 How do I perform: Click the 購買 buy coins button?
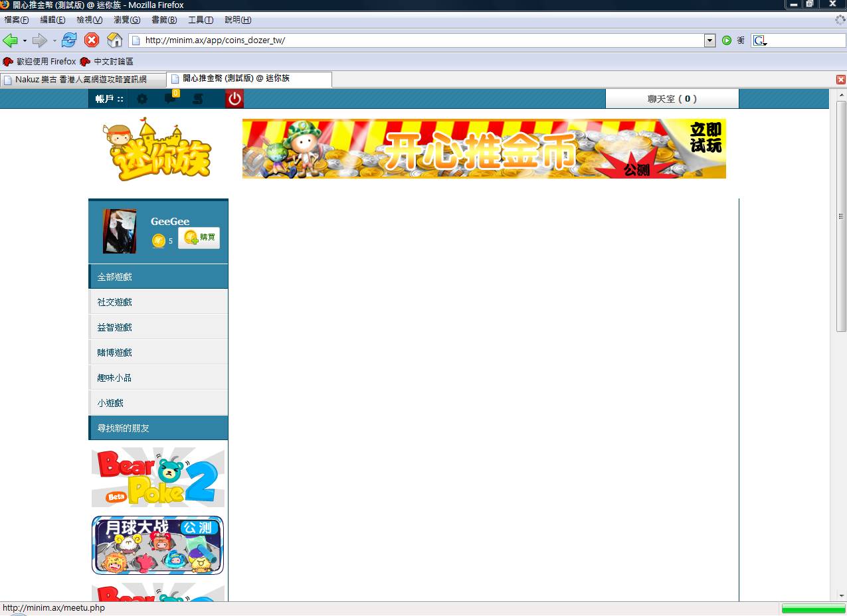pyautogui.click(x=199, y=238)
